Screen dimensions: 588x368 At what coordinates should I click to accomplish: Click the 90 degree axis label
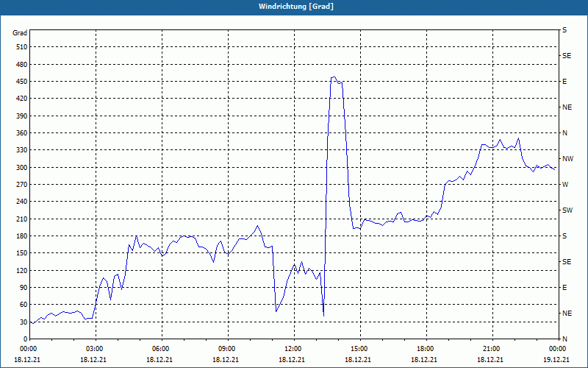(24, 288)
